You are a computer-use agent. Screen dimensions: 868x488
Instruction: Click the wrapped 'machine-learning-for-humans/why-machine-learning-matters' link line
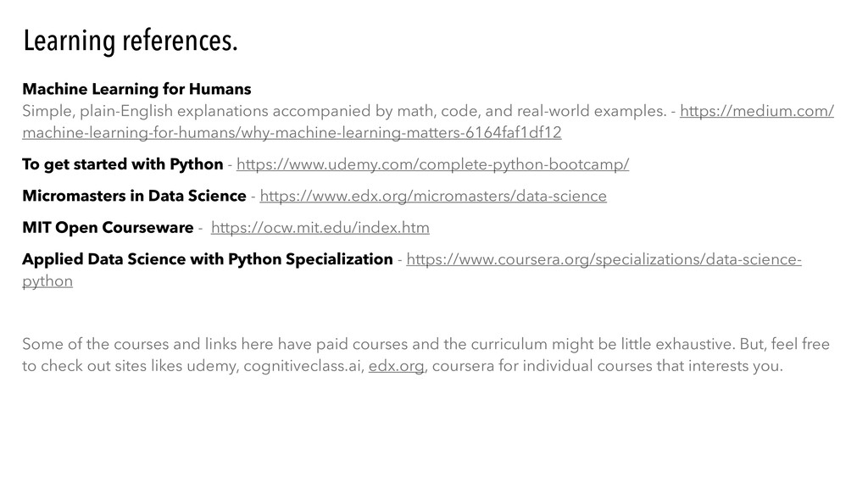tap(292, 133)
